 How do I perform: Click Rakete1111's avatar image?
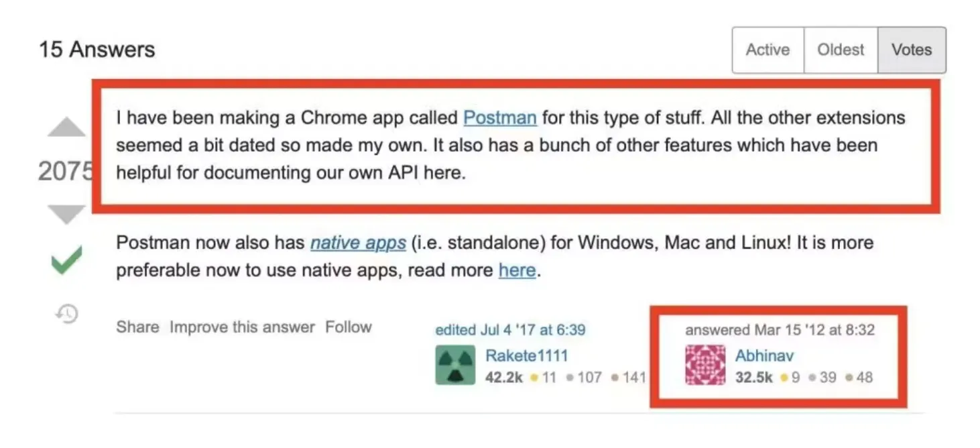click(455, 365)
